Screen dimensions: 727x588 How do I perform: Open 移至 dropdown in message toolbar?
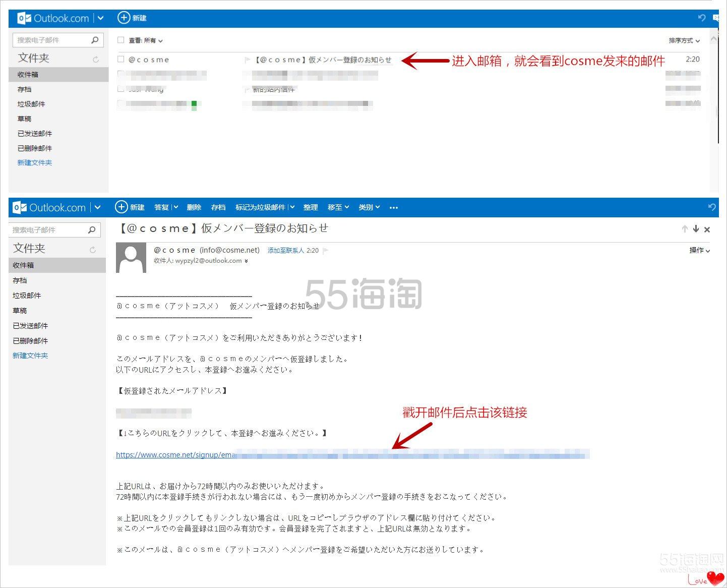coord(338,207)
